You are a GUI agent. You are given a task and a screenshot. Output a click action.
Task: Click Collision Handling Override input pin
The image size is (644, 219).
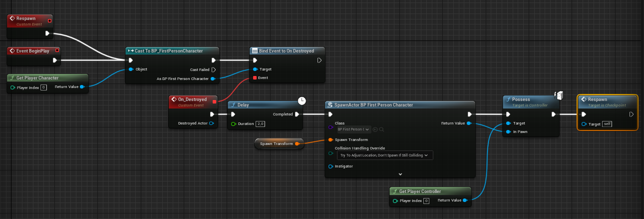point(330,154)
